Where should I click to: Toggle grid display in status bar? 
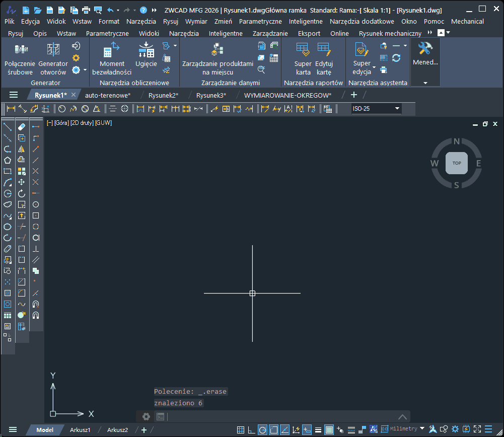click(x=241, y=429)
